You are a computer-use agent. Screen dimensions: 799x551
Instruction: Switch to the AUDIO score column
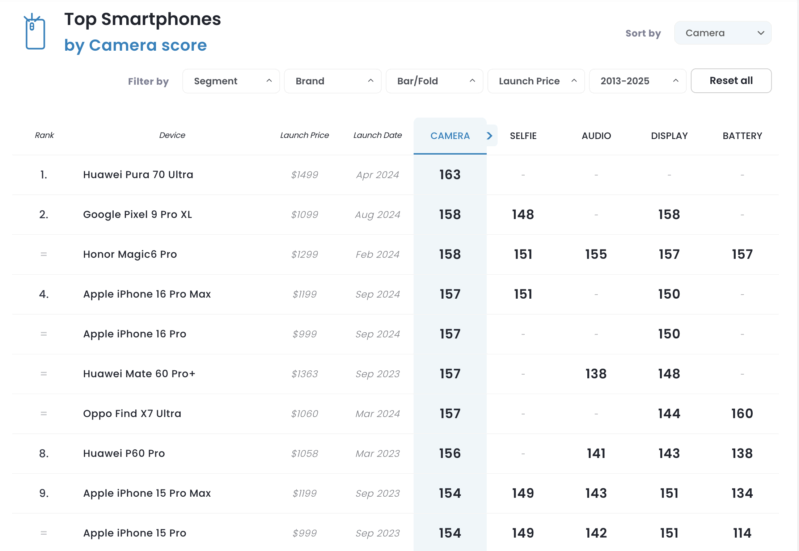[596, 136]
